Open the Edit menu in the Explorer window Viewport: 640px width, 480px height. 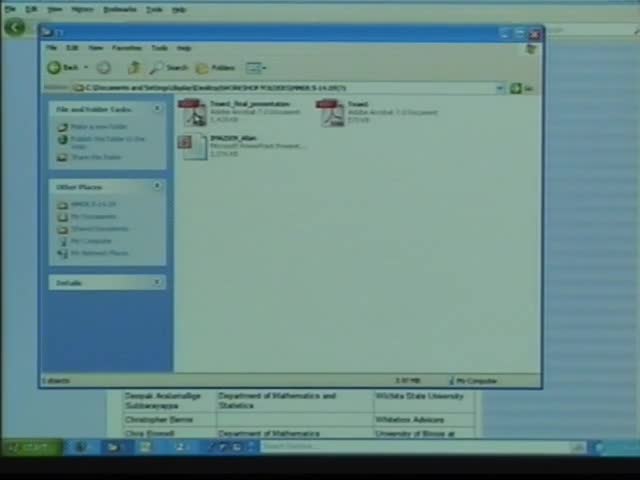coord(72,48)
